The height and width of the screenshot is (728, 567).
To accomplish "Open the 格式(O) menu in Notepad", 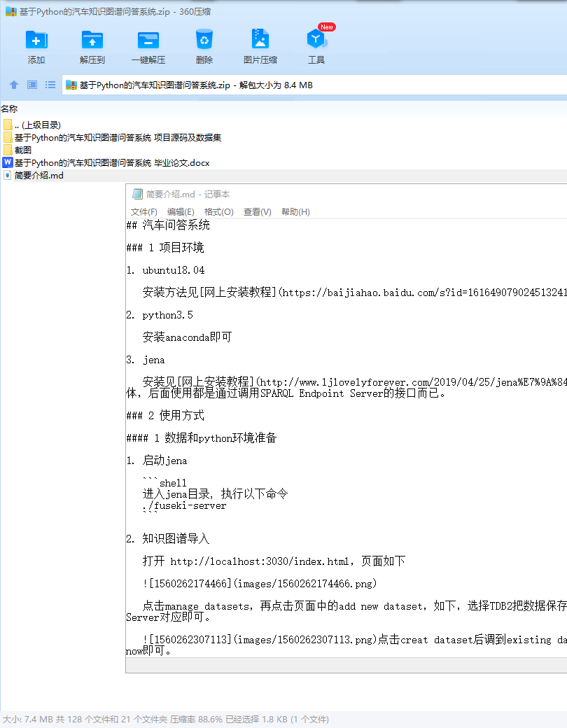I will coord(218,211).
